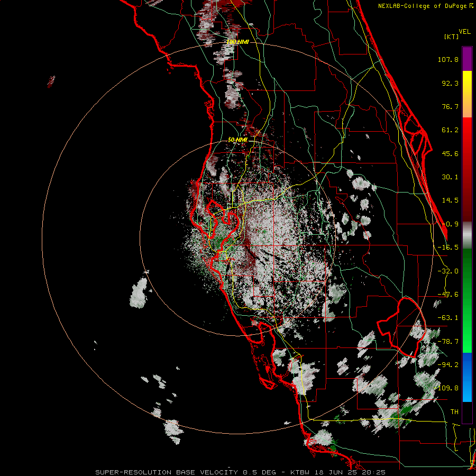Select the 30.1 scale value
Screen dimensions: 476x476
(x=450, y=177)
